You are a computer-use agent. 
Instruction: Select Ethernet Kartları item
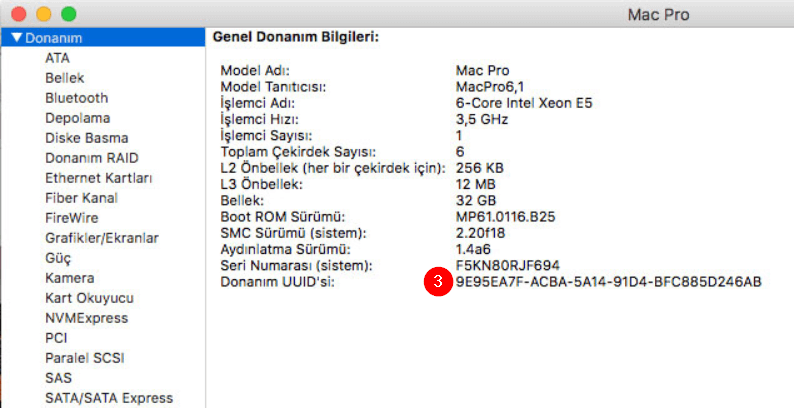[99, 178]
